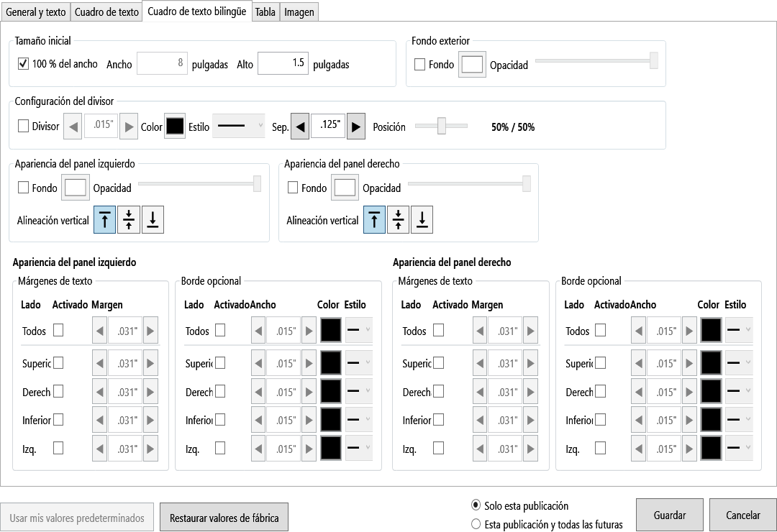777x532 pixels.
Task: Set right panel vertical alignment to middle
Action: point(398,219)
